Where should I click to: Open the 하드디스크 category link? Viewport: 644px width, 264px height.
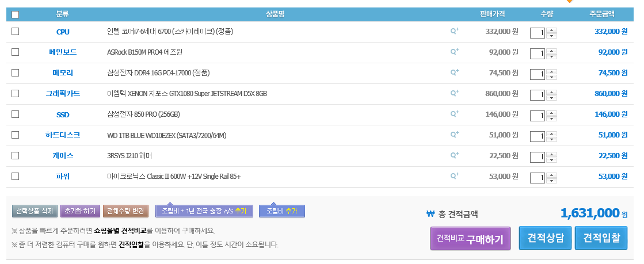63,135
